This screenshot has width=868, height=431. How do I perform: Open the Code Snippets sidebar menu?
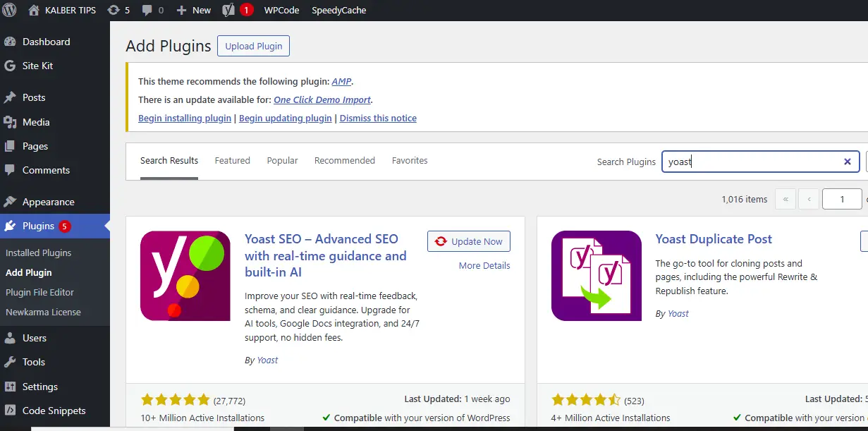pyautogui.click(x=54, y=411)
